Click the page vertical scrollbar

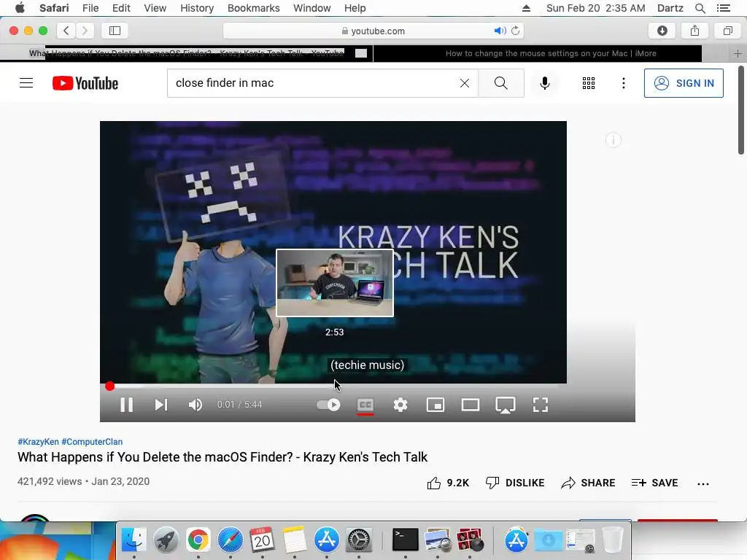click(741, 111)
